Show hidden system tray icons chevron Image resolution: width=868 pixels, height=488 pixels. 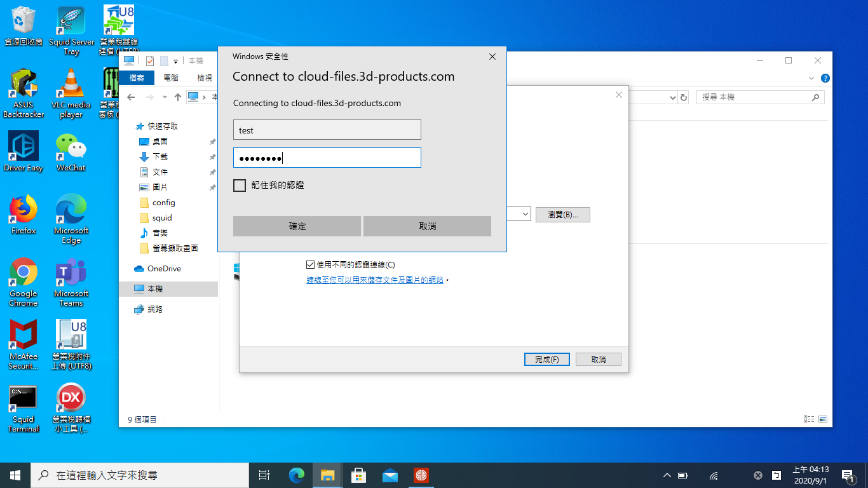coord(667,475)
